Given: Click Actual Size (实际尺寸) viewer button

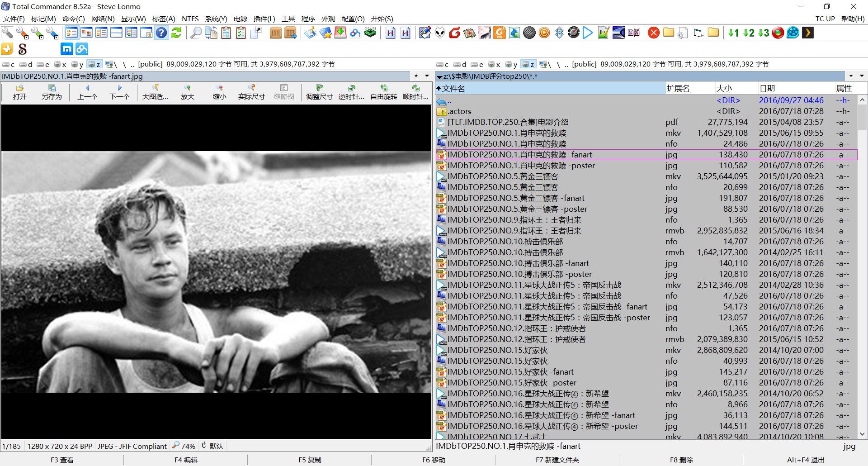Looking at the screenshot, I should tap(251, 92).
